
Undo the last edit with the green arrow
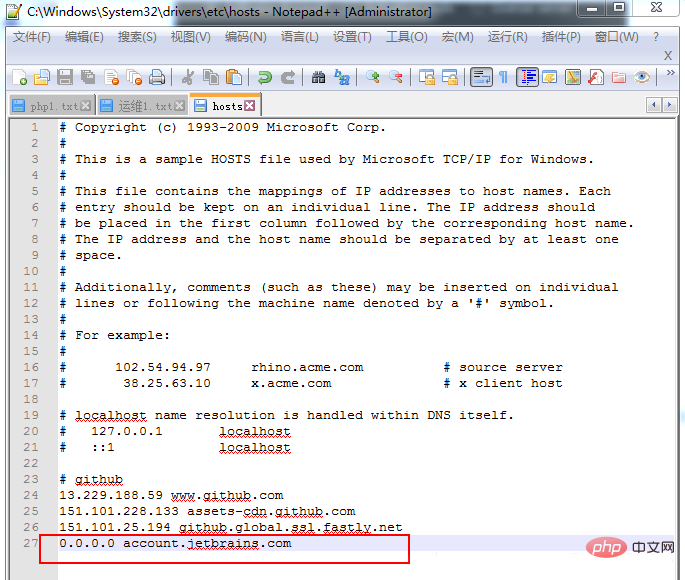tap(265, 77)
